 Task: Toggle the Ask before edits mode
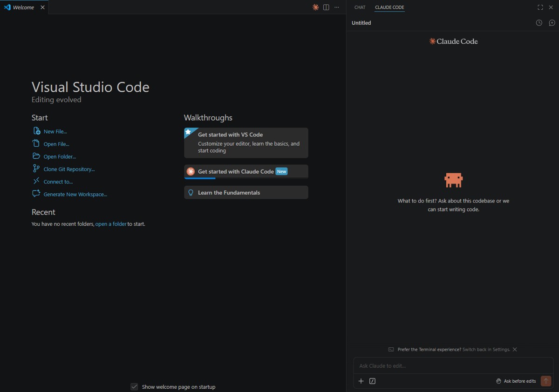pos(516,381)
